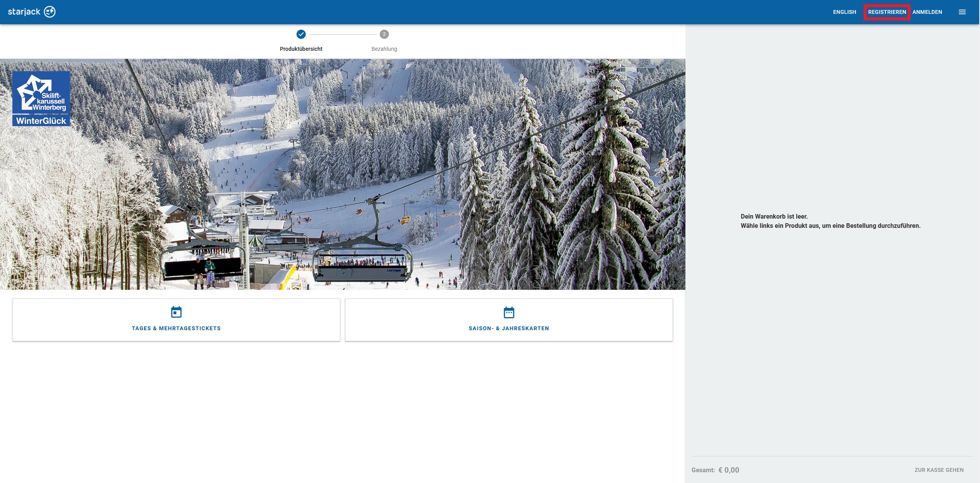
Task: Select the Produktübersicht step label
Action: (301, 49)
